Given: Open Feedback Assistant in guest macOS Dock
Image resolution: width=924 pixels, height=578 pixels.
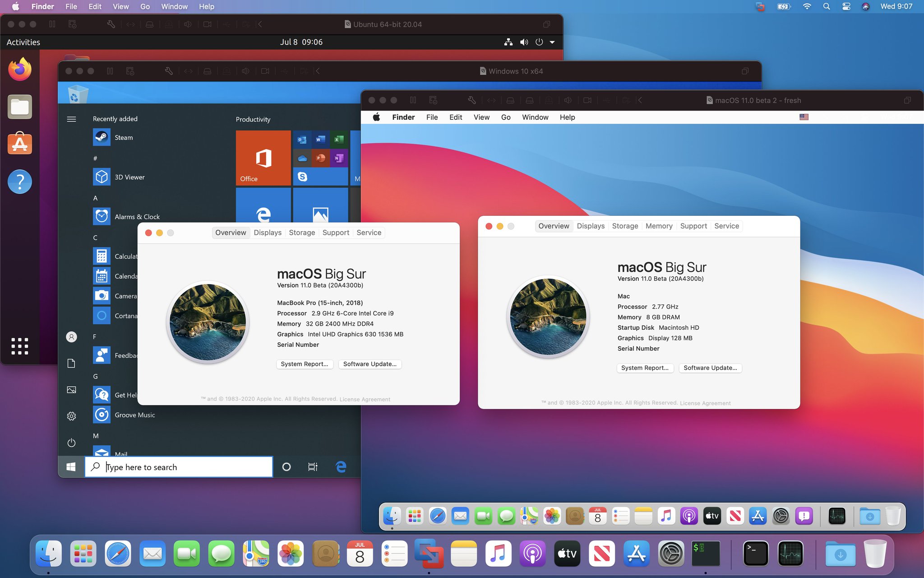Looking at the screenshot, I should pyautogui.click(x=804, y=516).
